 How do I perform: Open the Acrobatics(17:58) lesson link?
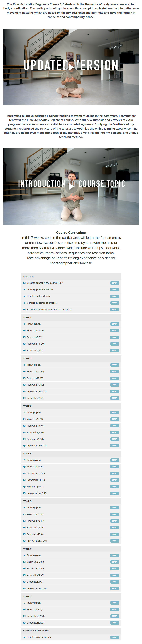coord(36,616)
